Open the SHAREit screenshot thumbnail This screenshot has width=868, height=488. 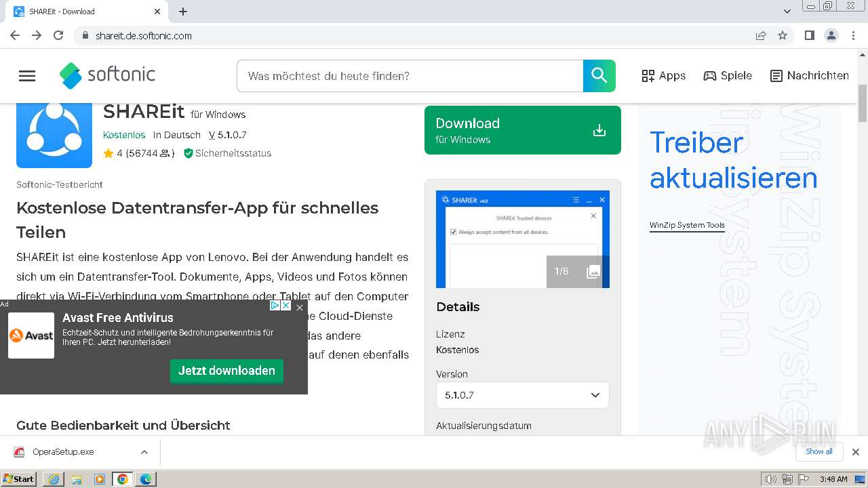(523, 239)
